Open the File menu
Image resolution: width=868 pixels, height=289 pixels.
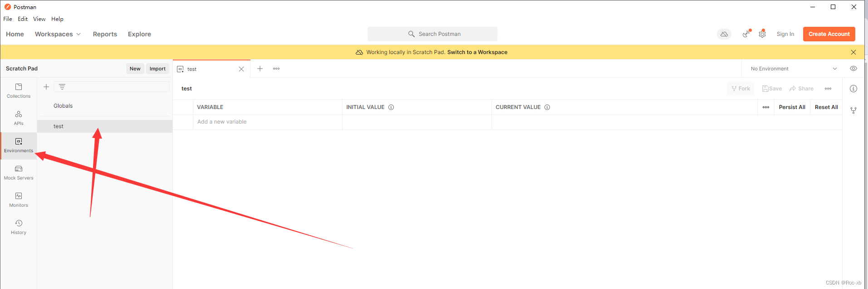pos(8,19)
